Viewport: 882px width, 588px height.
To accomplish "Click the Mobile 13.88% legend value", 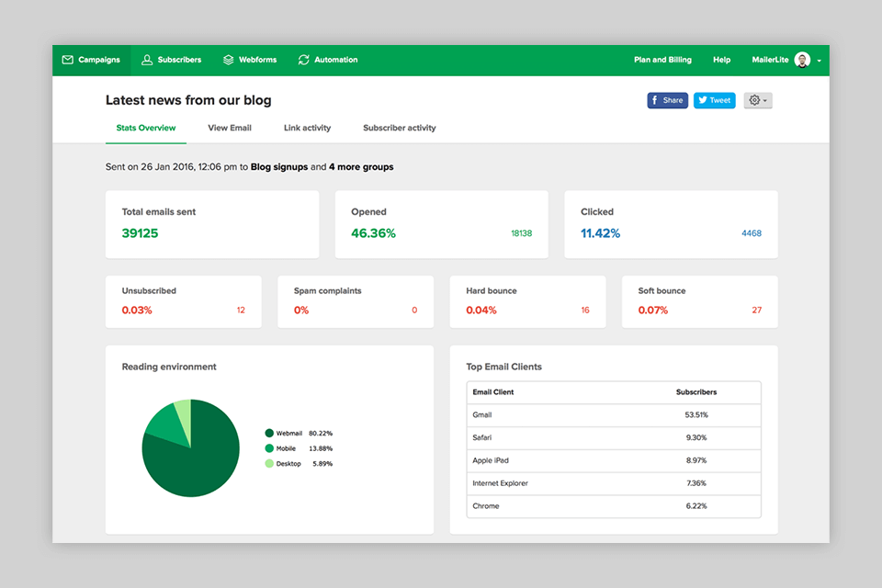I will (x=321, y=448).
